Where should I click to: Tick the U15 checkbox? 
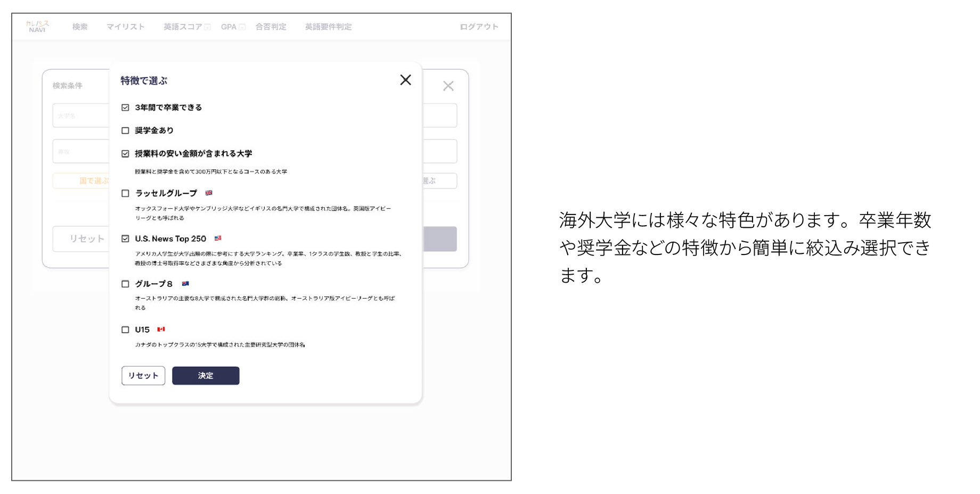[x=125, y=330]
